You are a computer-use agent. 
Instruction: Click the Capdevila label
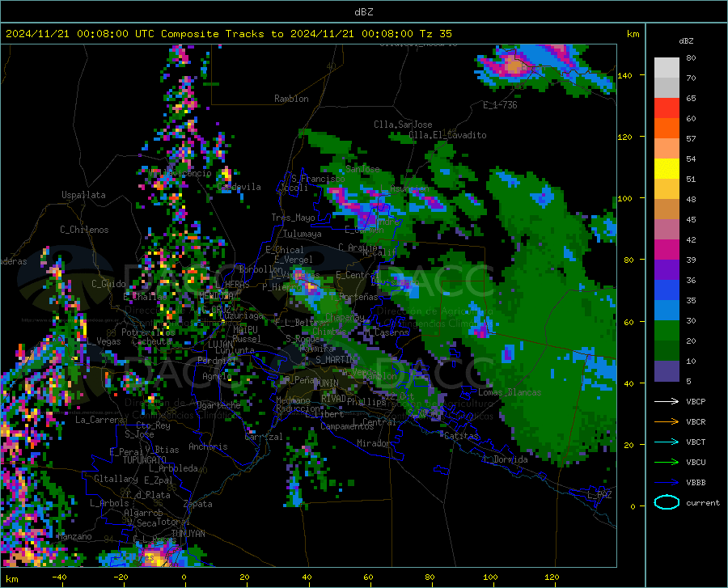coord(239,187)
